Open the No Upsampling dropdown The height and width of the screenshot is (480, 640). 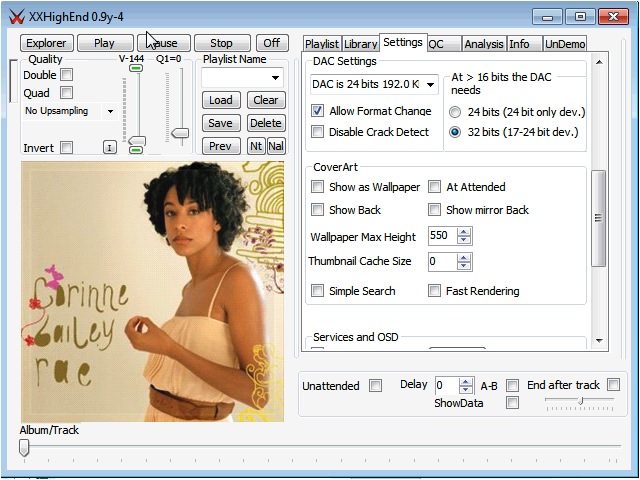tap(110, 111)
